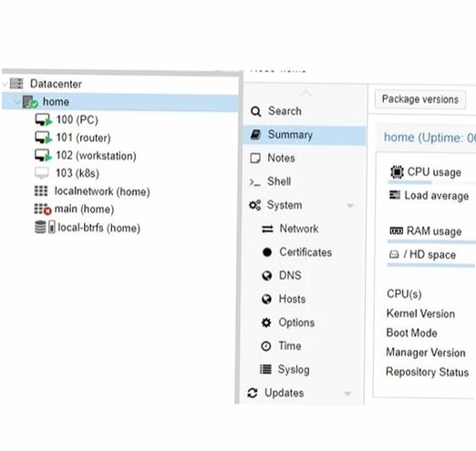
Task: Click the stopped VM 103 (k8s) icon
Action: 41,173
